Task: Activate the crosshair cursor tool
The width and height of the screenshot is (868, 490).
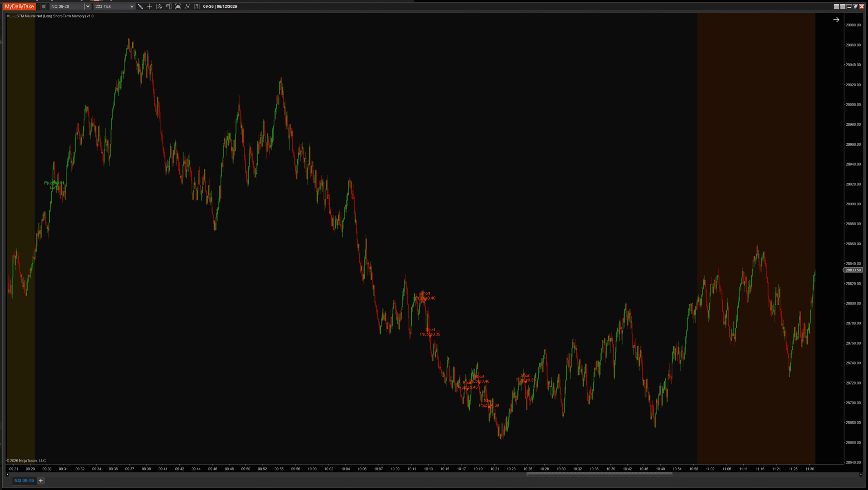Action: click(x=150, y=6)
